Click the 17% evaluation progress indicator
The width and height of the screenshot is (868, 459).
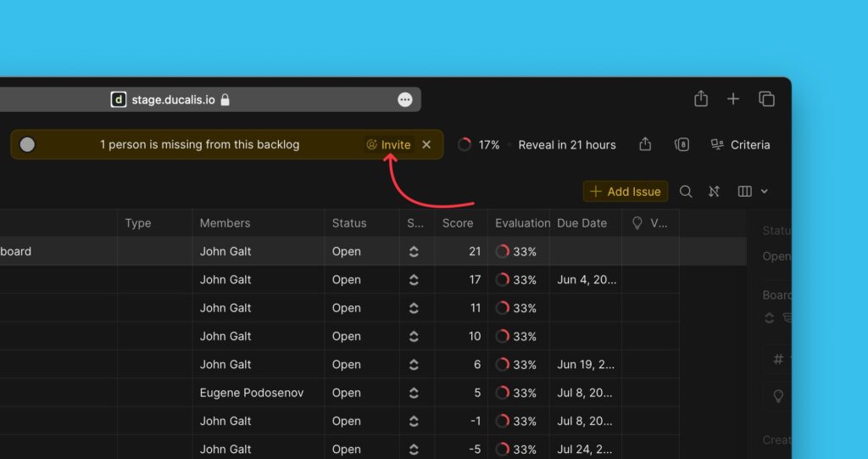point(479,144)
